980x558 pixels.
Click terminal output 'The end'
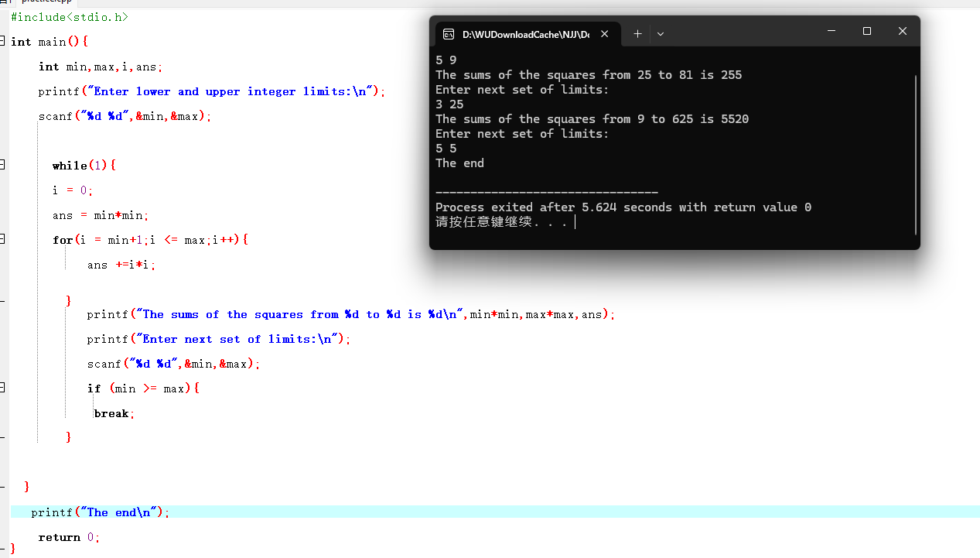point(459,163)
